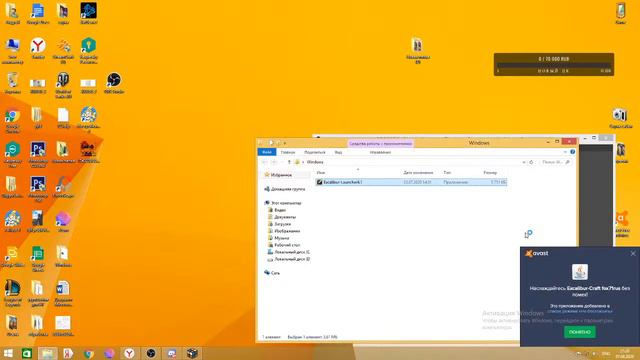This screenshot has width=640, height=360.
Task: Open Discord from the taskbar
Action: (x=172, y=353)
